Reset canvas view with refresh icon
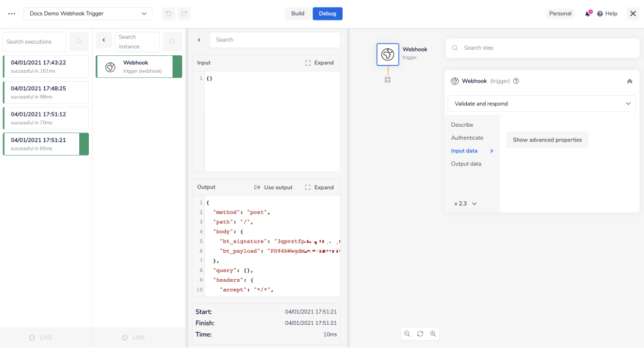Image resolution: width=644 pixels, height=348 pixels. coord(420,334)
